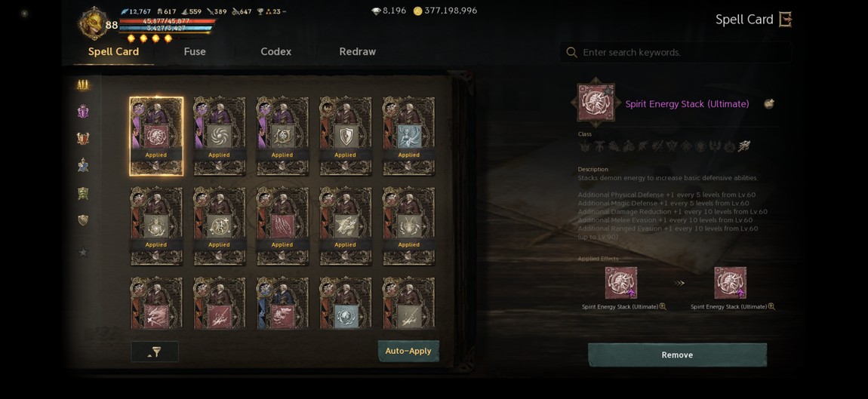Viewport: 868px width, 399px height.
Task: Toggle favorite star on Spirit Energy Stack icon
Action: pyautogui.click(x=608, y=90)
